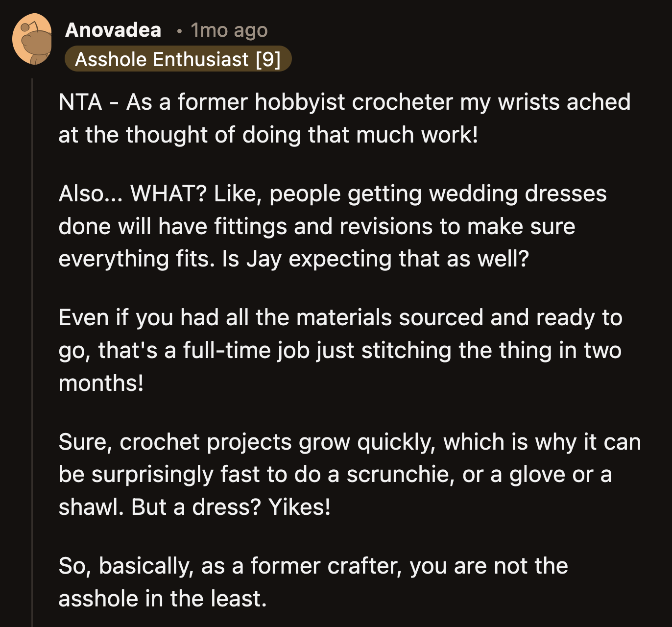Click the vertical thread line to fold comment
The height and width of the screenshot is (627, 672).
33,343
